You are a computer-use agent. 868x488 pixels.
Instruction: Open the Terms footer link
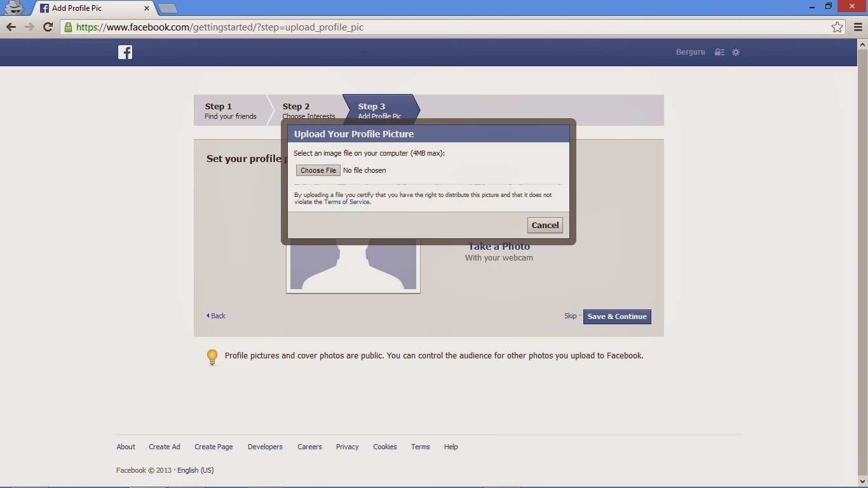pos(420,447)
